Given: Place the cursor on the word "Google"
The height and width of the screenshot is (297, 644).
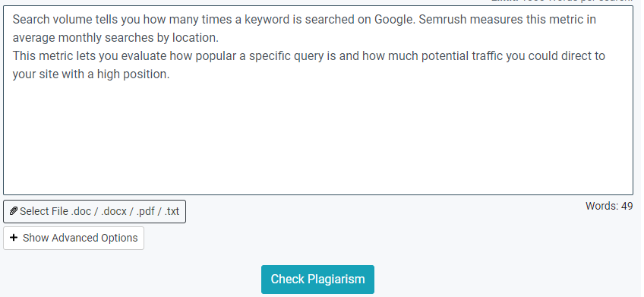Looking at the screenshot, I should [x=393, y=19].
